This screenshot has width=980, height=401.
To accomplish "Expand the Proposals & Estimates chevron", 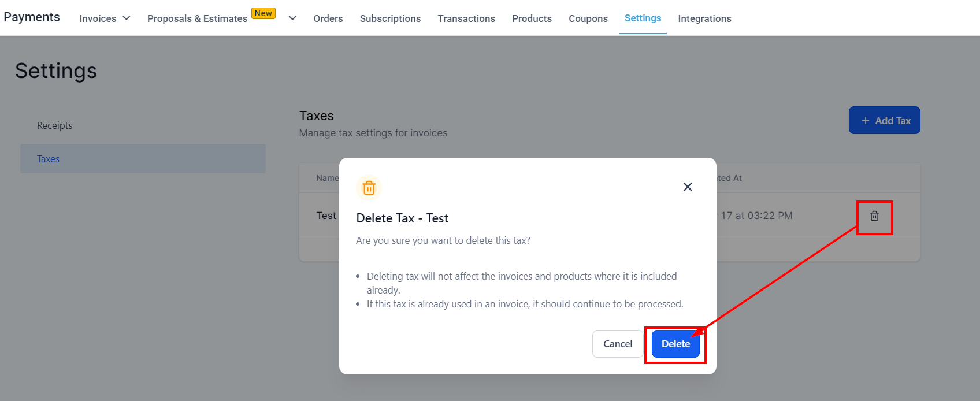I will click(292, 18).
